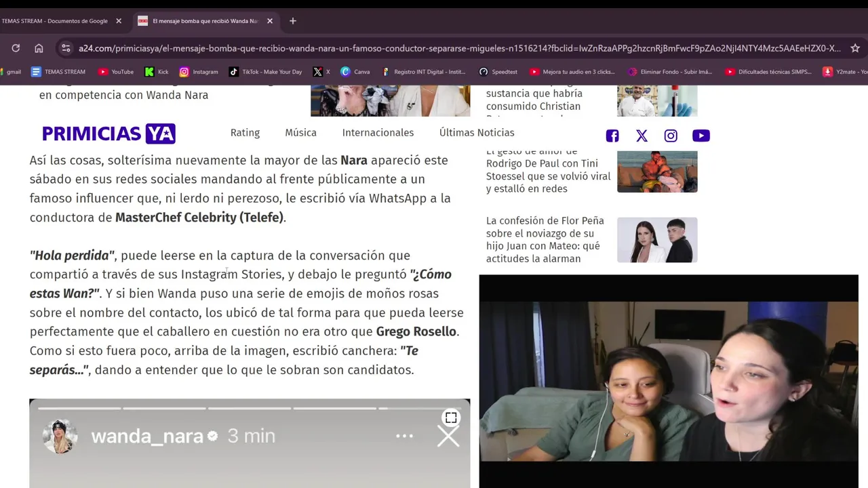The image size is (868, 488).
Task: Reload the current page
Action: pyautogui.click(x=16, y=48)
